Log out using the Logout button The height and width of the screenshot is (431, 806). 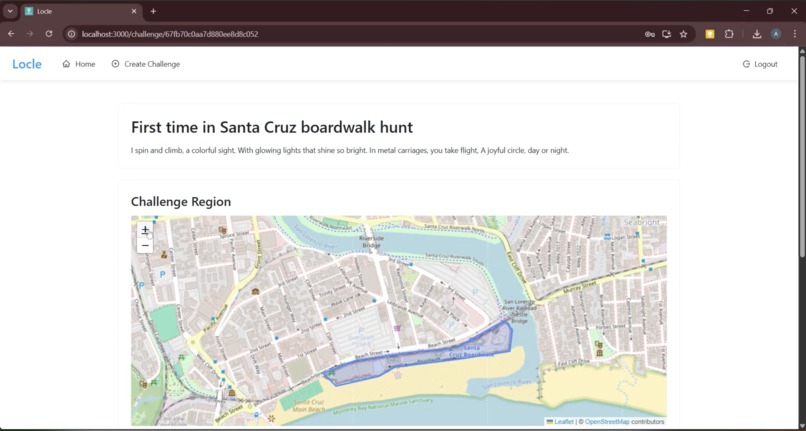760,64
